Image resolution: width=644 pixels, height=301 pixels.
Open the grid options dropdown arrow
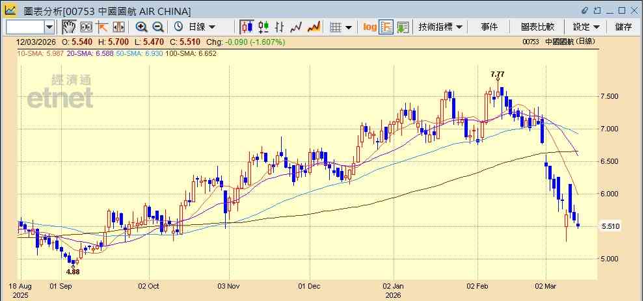[349, 27]
